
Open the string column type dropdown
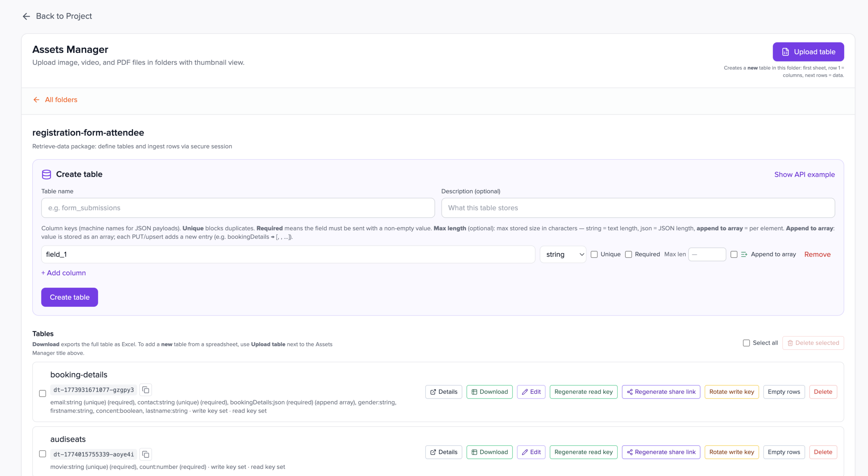coord(563,254)
